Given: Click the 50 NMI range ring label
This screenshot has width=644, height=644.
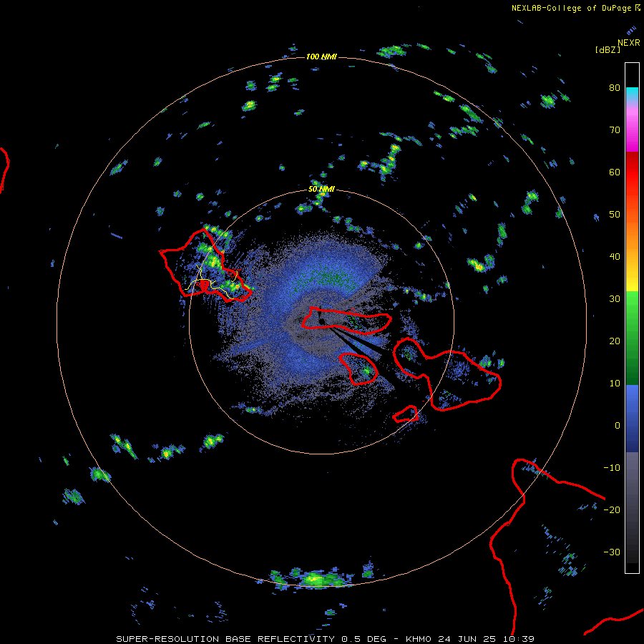Looking at the screenshot, I should click(321, 190).
